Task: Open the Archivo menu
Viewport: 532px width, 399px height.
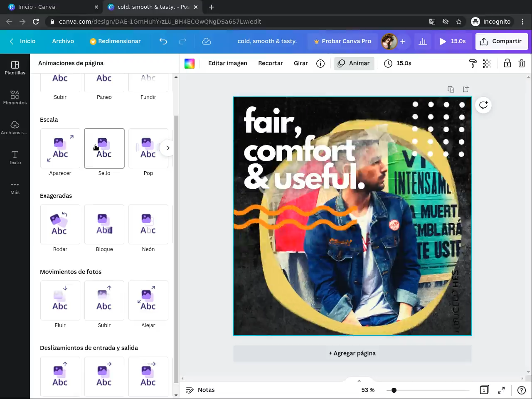Action: pos(63,41)
